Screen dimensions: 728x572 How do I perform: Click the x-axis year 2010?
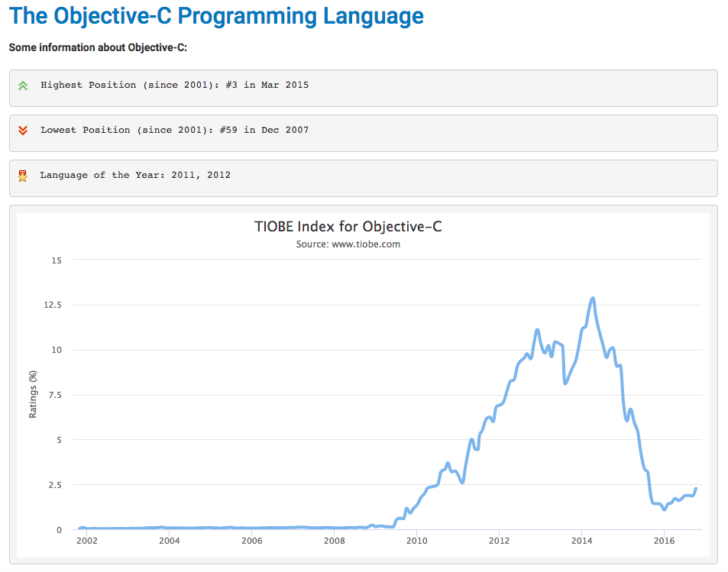point(417,541)
